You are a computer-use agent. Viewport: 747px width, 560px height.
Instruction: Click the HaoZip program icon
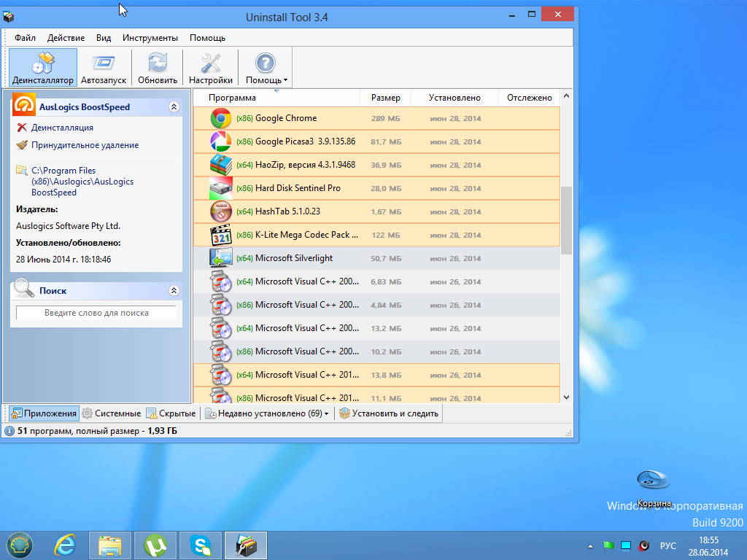point(221,165)
